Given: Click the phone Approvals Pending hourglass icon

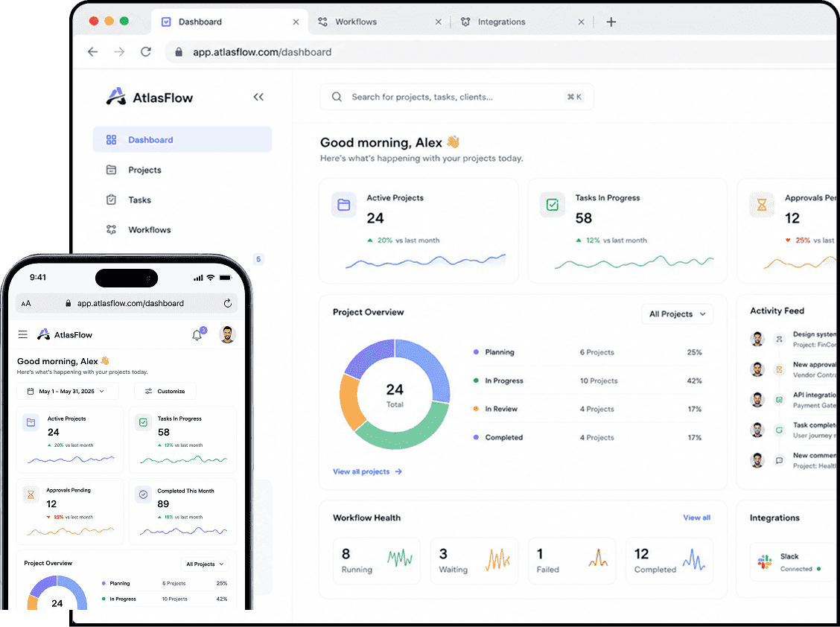Looking at the screenshot, I should [31, 494].
